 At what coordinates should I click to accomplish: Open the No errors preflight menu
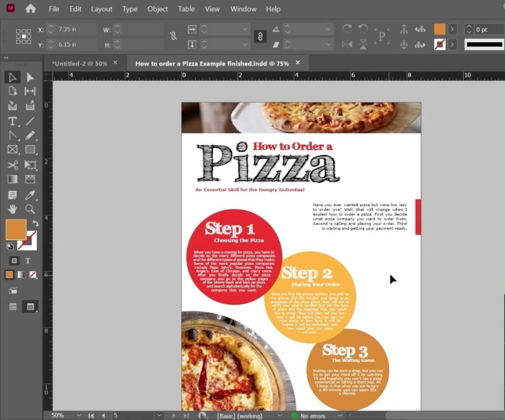click(x=340, y=416)
